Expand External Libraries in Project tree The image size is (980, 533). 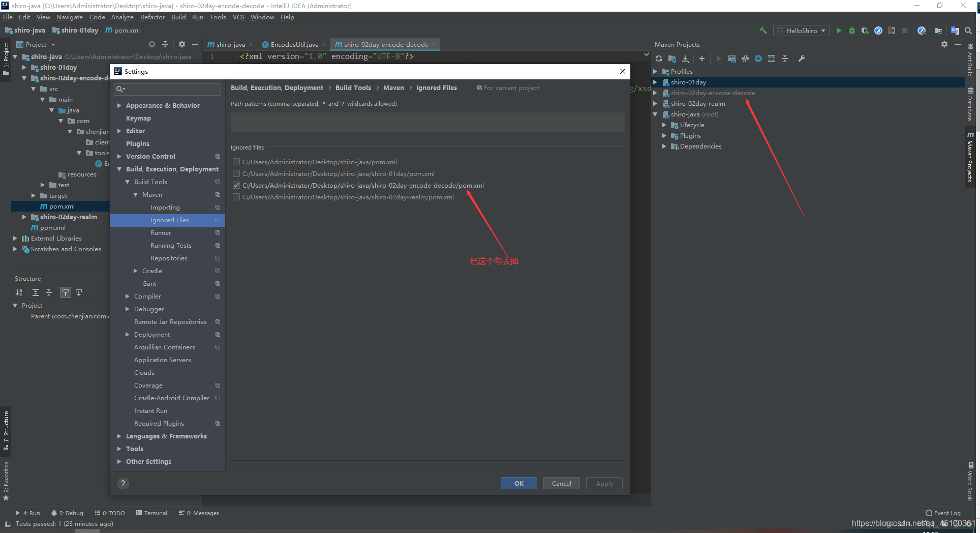point(15,238)
